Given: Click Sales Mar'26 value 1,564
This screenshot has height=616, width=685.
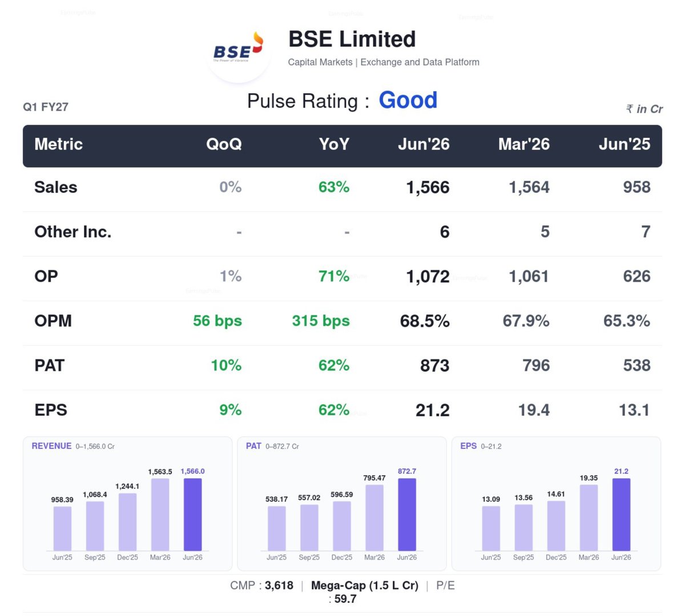Looking at the screenshot, I should [x=529, y=188].
